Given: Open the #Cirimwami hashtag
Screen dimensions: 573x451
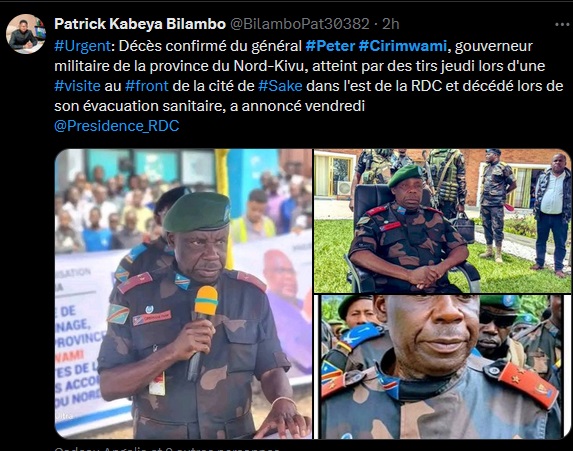Looking at the screenshot, I should coord(403,46).
